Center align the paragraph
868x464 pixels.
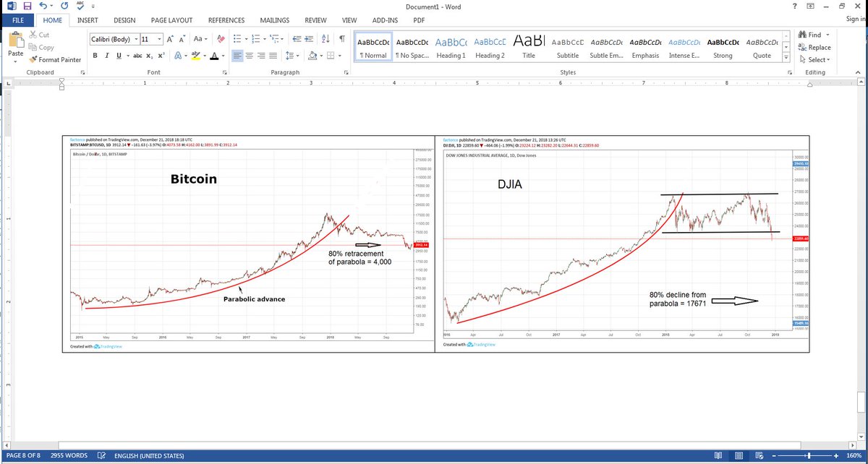(x=250, y=56)
